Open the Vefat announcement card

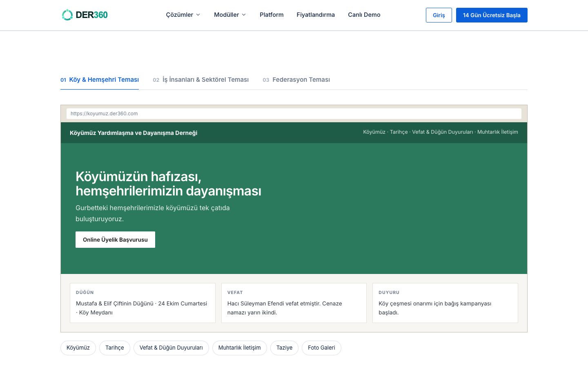[294, 303]
